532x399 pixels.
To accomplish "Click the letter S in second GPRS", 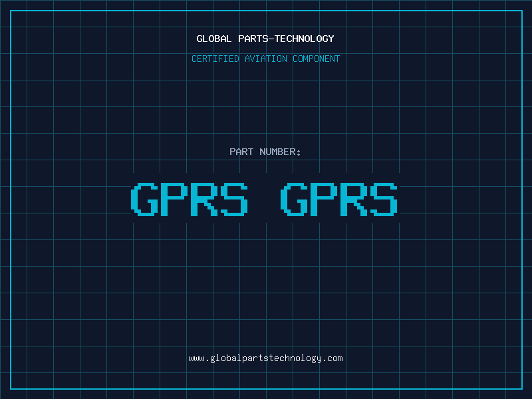I will 384,199.
